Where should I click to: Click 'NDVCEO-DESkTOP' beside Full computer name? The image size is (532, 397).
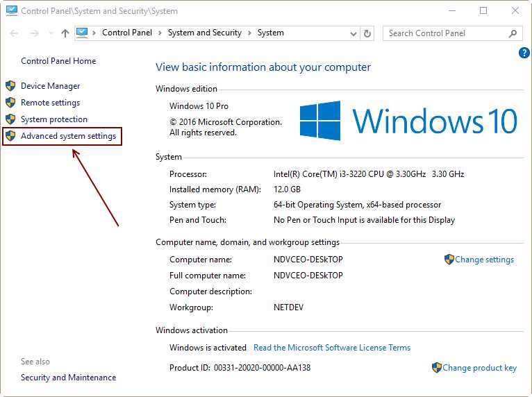point(308,276)
